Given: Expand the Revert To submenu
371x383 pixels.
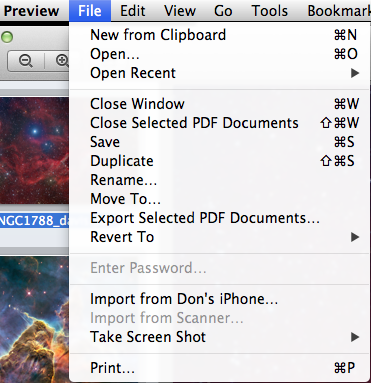Looking at the screenshot, I should click(x=220, y=237).
